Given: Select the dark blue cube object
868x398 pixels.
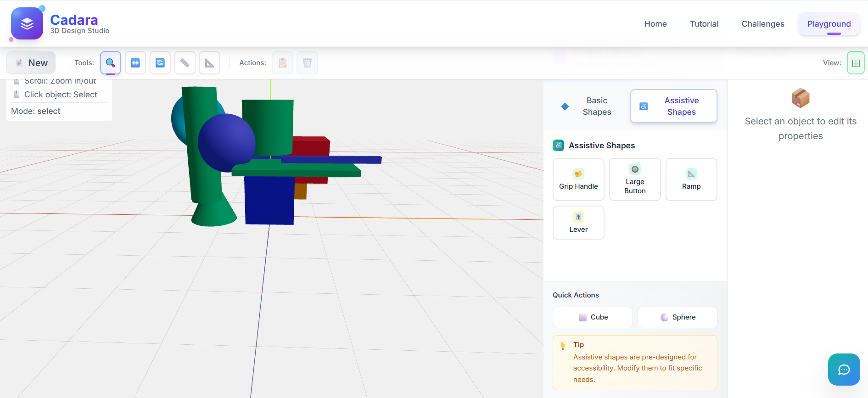Looking at the screenshot, I should click(x=269, y=201).
